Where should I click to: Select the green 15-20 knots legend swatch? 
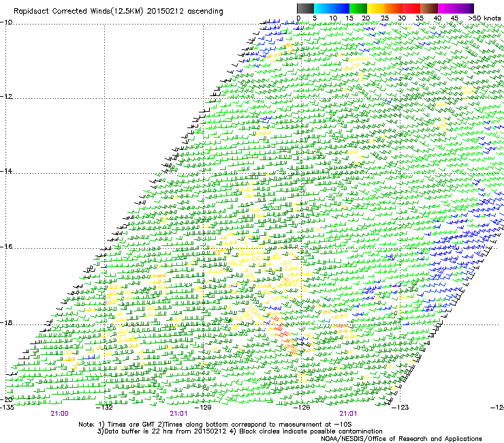pyautogui.click(x=358, y=8)
